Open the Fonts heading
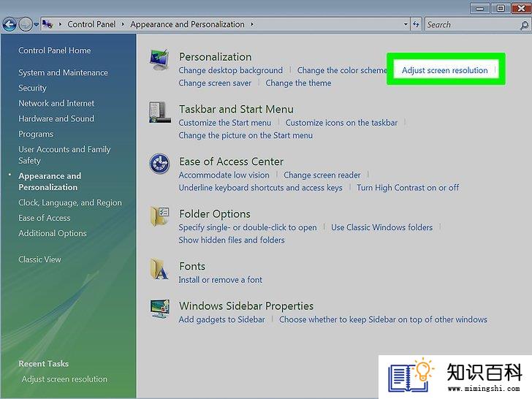The image size is (532, 399). click(192, 266)
